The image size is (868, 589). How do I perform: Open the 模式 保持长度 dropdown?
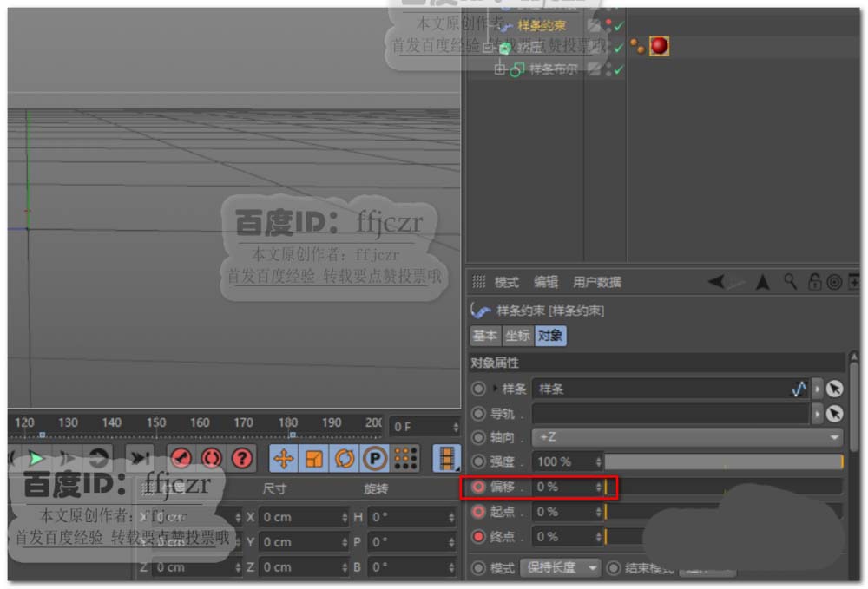[560, 568]
